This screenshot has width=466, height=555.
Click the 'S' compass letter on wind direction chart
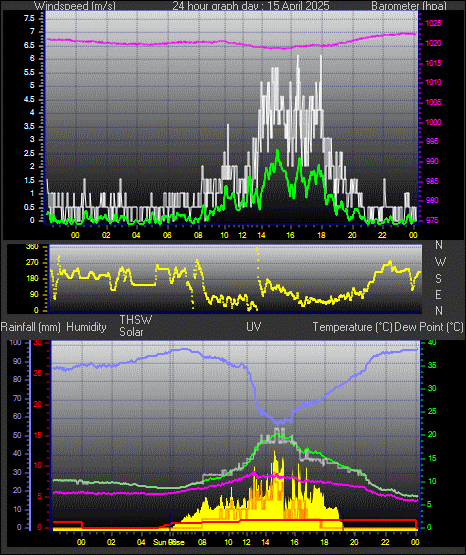tap(438, 279)
